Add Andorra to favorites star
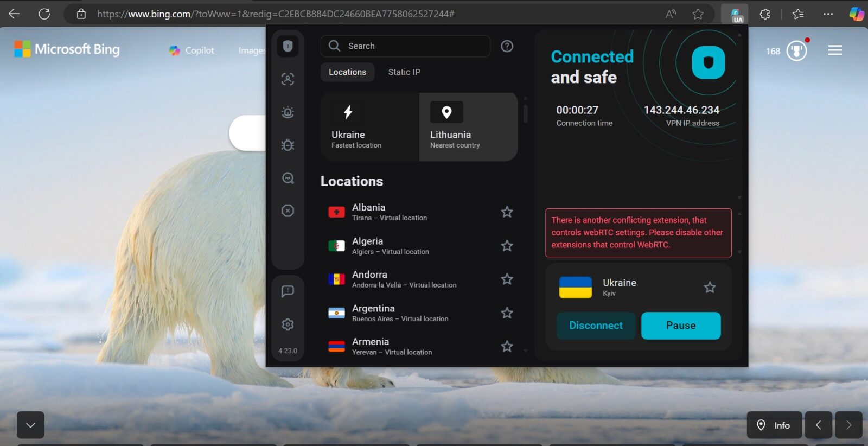Image resolution: width=868 pixels, height=446 pixels. (x=507, y=279)
